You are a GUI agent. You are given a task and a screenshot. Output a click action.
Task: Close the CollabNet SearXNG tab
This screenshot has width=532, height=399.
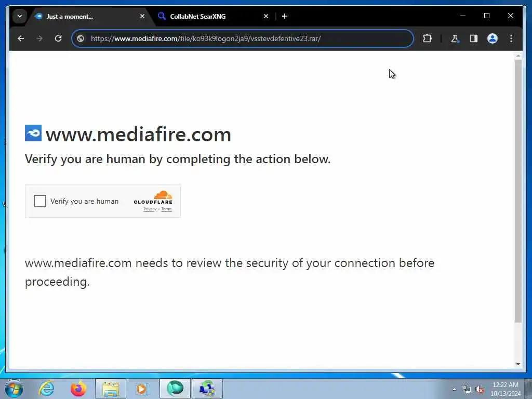coord(266,16)
